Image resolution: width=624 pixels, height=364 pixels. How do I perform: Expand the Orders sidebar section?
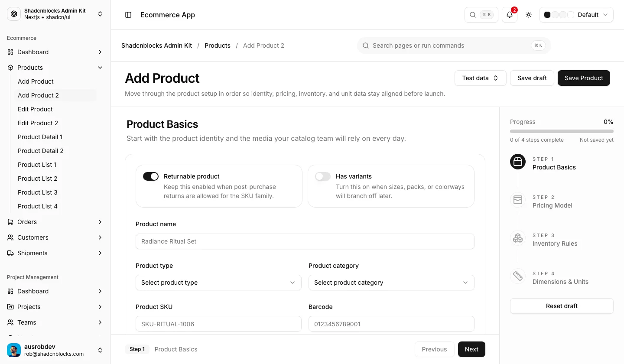pos(55,222)
